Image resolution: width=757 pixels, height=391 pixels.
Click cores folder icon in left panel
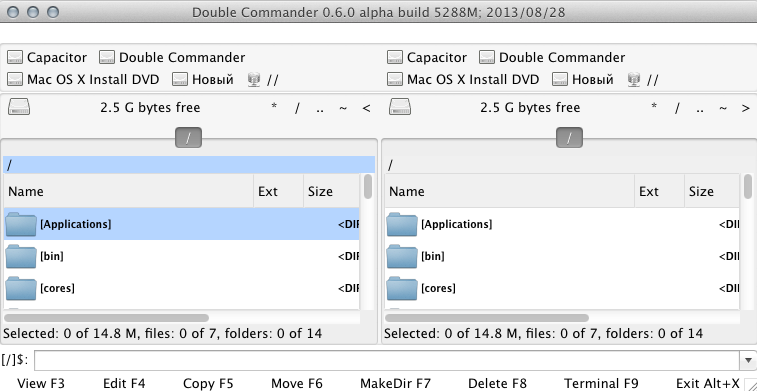[21, 288]
